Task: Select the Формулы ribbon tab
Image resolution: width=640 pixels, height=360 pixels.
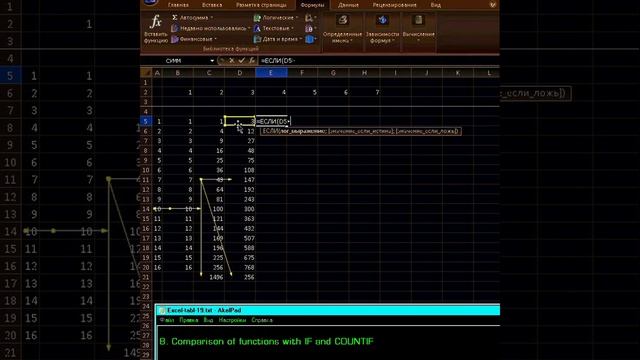Action: pyautogui.click(x=312, y=5)
